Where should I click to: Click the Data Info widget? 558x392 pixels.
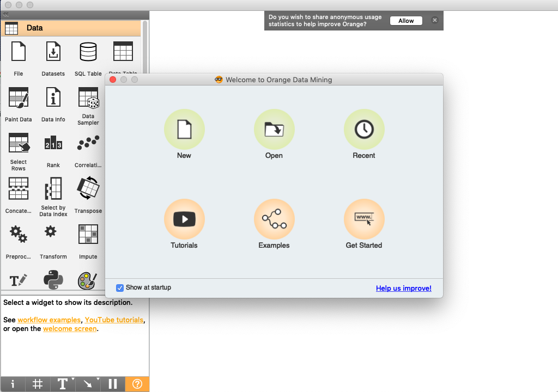53,98
